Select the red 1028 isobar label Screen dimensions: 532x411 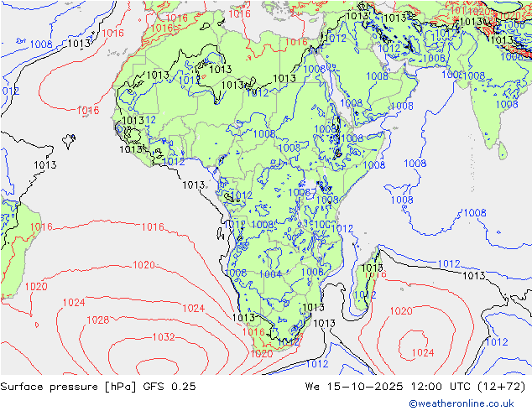point(98,320)
